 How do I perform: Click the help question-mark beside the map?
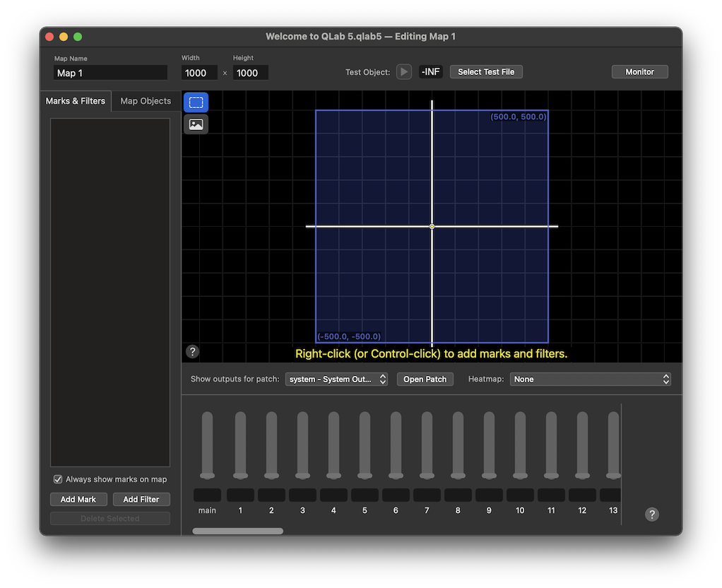pyautogui.click(x=191, y=351)
